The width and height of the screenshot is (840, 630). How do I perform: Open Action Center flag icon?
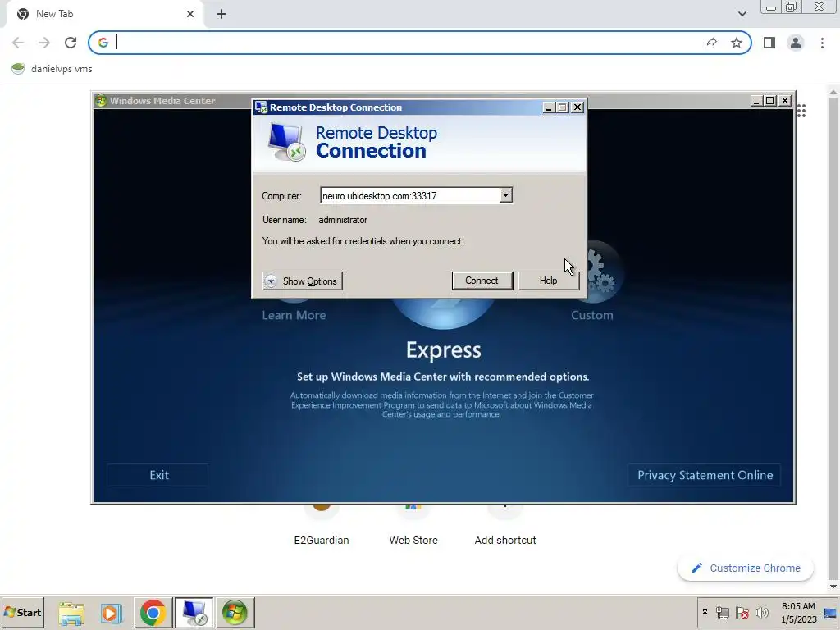[742, 612]
